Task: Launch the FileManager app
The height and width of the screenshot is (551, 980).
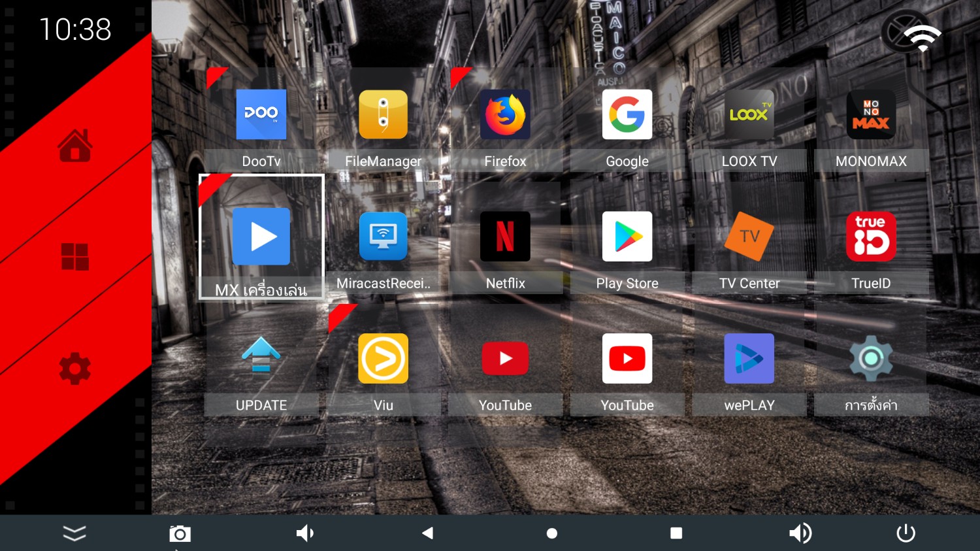Action: [x=384, y=120]
